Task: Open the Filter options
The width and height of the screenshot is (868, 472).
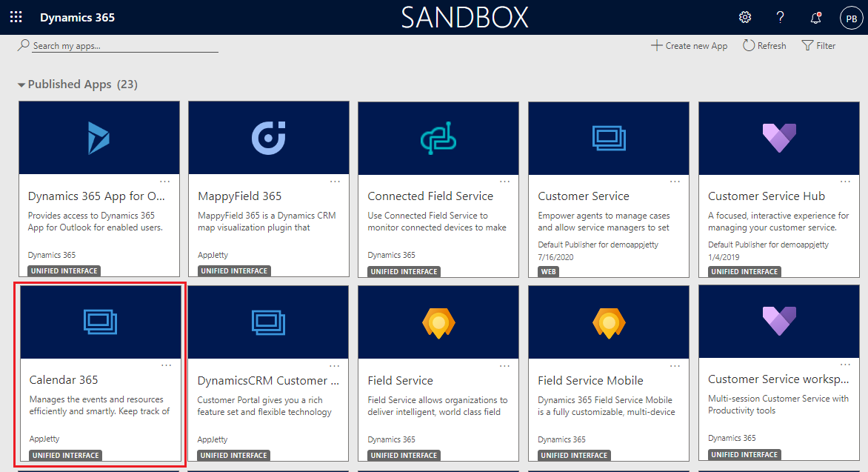Action: click(818, 45)
